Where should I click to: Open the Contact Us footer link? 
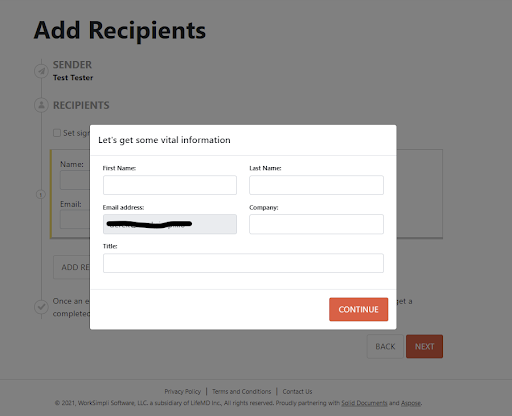tap(297, 391)
